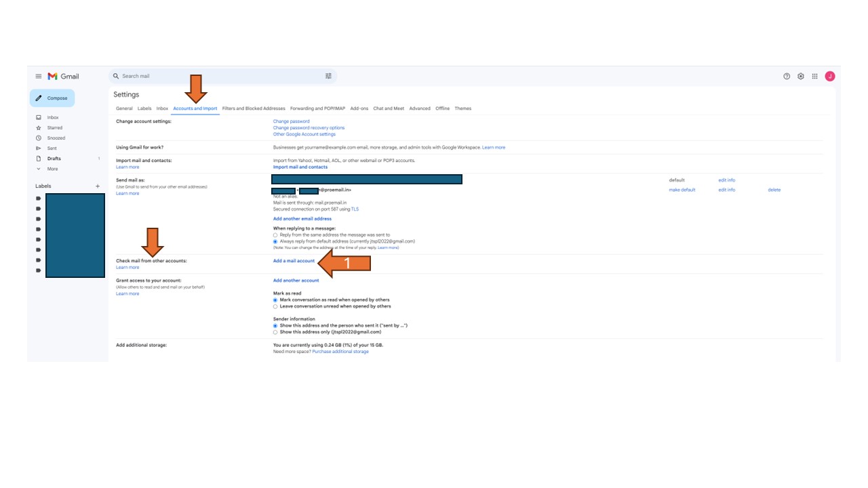Open the Advanced tab
The height and width of the screenshot is (488, 868).
click(x=420, y=108)
